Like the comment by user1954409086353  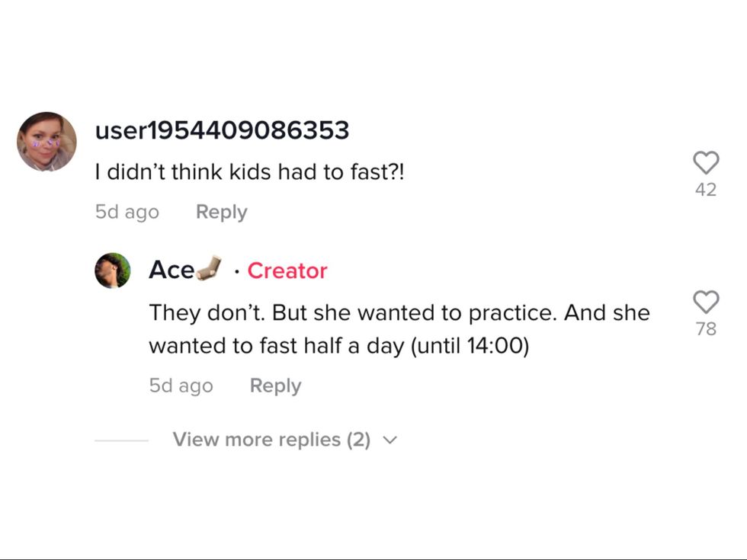point(706,162)
